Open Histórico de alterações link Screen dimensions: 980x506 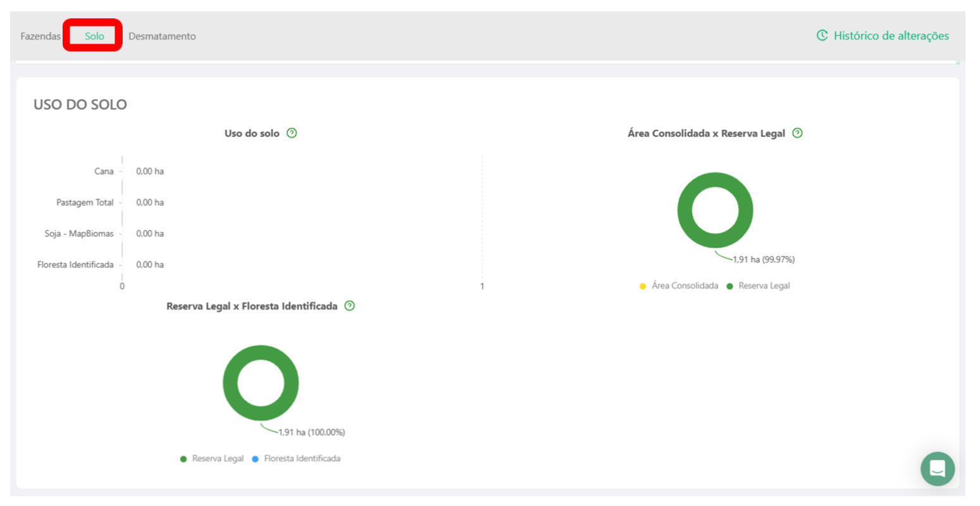coord(891,35)
